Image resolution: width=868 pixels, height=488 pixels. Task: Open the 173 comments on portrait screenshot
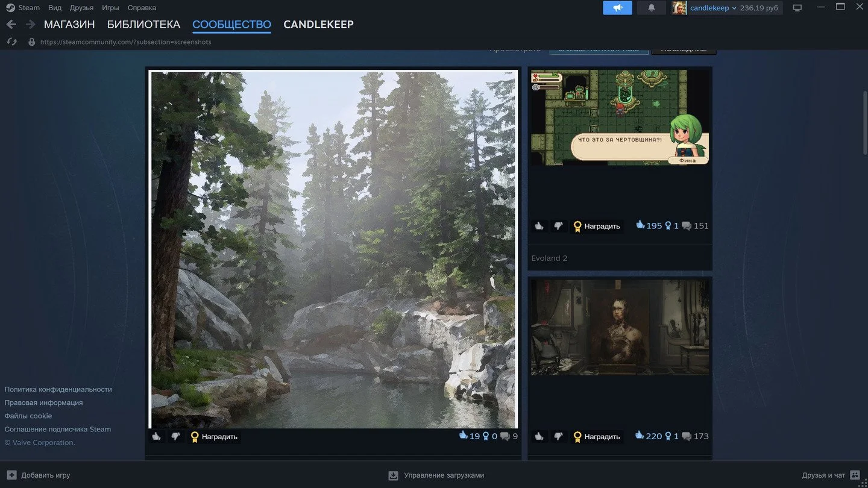click(x=695, y=436)
